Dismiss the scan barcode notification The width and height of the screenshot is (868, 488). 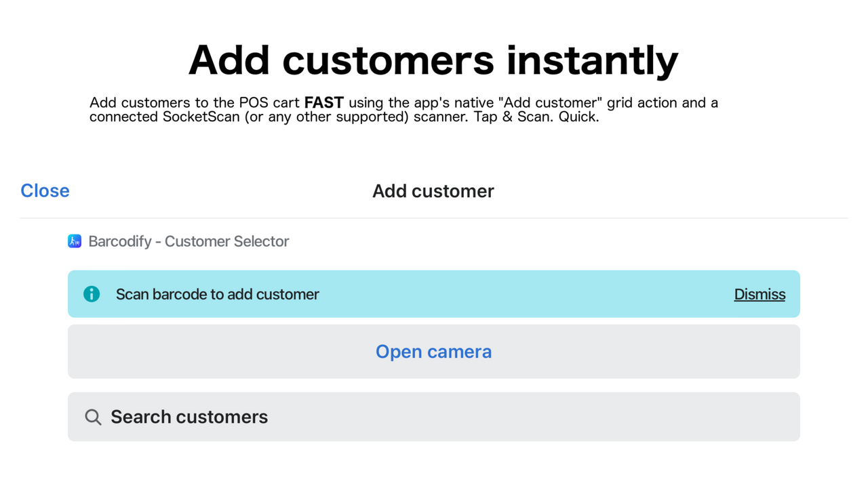point(759,294)
